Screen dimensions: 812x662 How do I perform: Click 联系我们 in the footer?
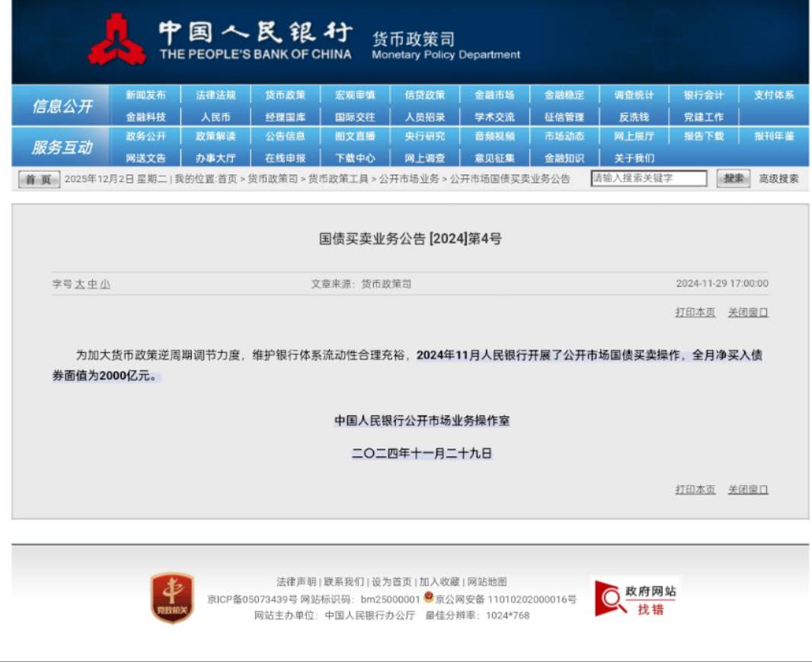coord(344,582)
